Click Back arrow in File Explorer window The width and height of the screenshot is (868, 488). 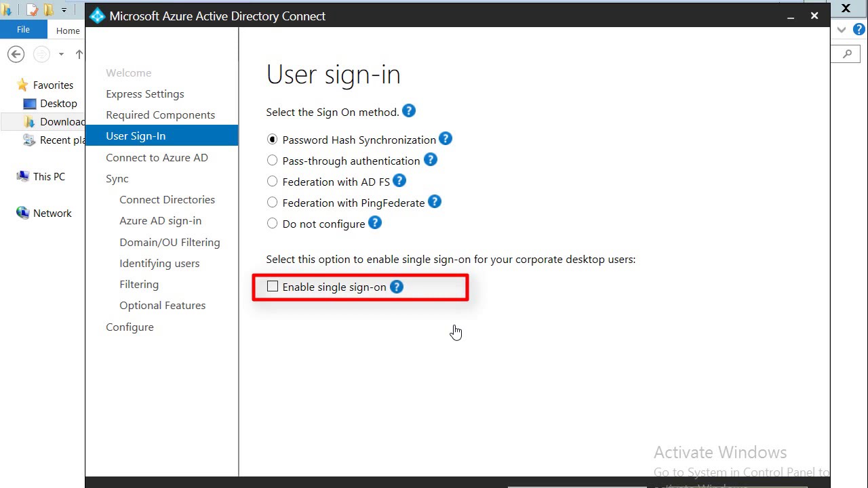click(16, 54)
